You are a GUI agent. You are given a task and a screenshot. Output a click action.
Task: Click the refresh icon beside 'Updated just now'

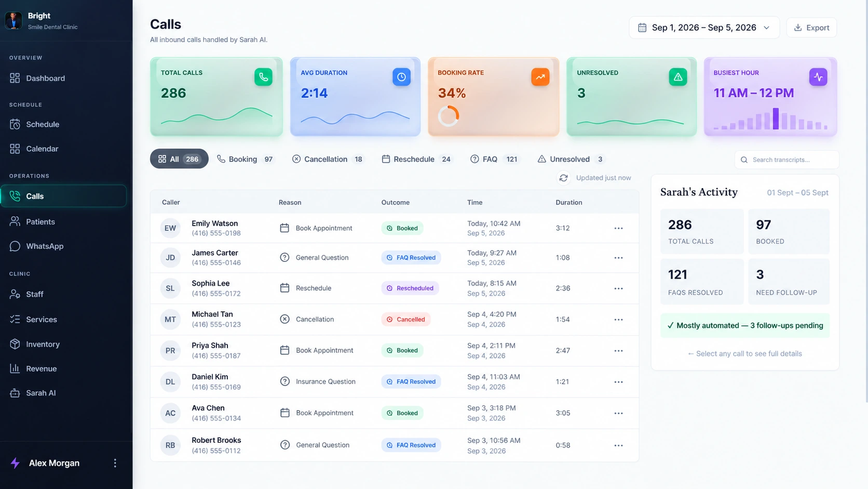click(x=563, y=178)
